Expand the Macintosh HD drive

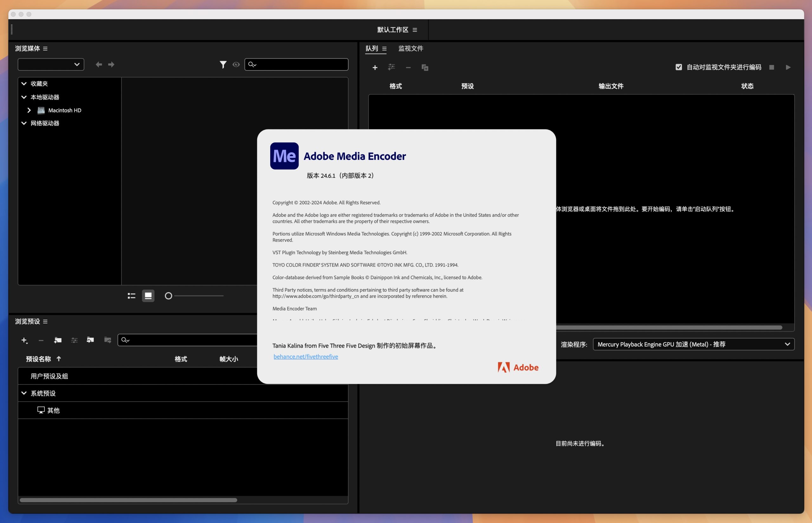click(29, 110)
